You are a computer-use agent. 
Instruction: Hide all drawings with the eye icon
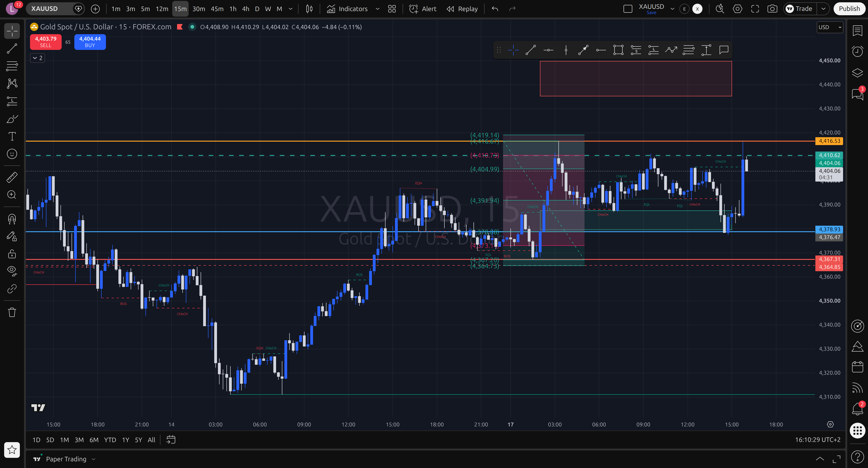(12, 271)
